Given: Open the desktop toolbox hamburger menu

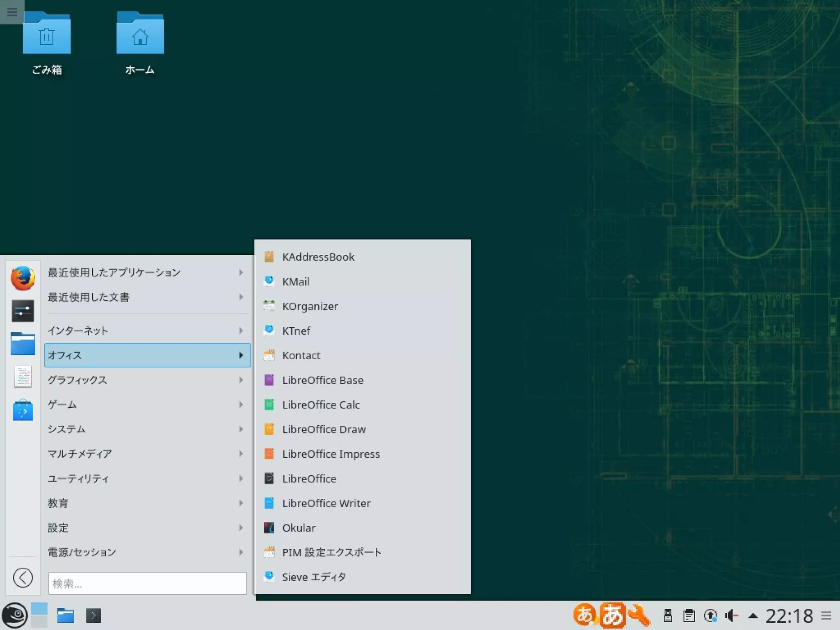Looking at the screenshot, I should [12, 11].
